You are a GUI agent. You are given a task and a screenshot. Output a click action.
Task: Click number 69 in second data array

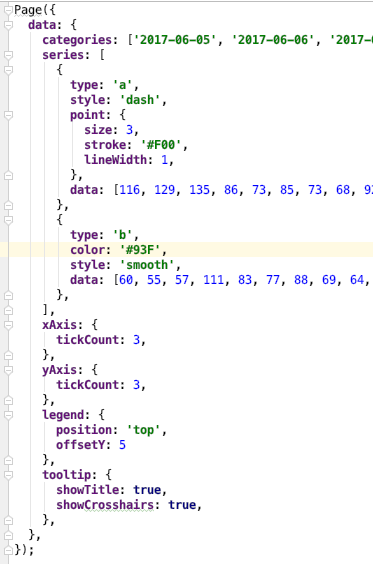(329, 280)
